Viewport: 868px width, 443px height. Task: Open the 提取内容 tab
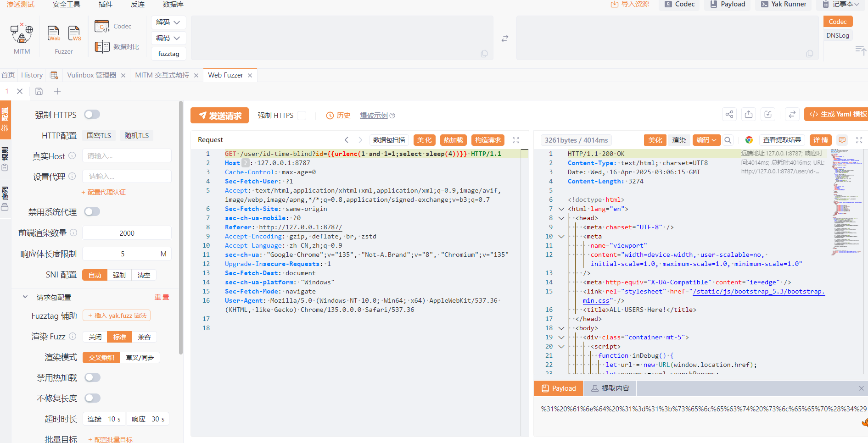pyautogui.click(x=610, y=388)
